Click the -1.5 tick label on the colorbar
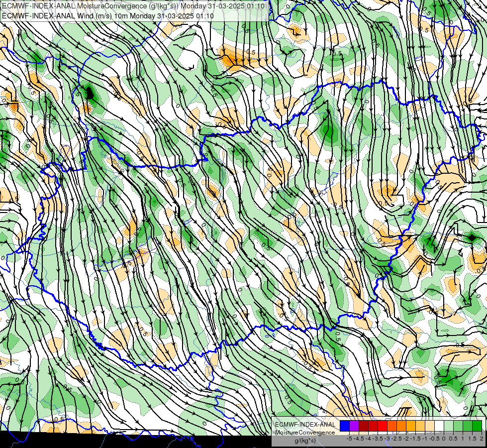 pos(415,439)
